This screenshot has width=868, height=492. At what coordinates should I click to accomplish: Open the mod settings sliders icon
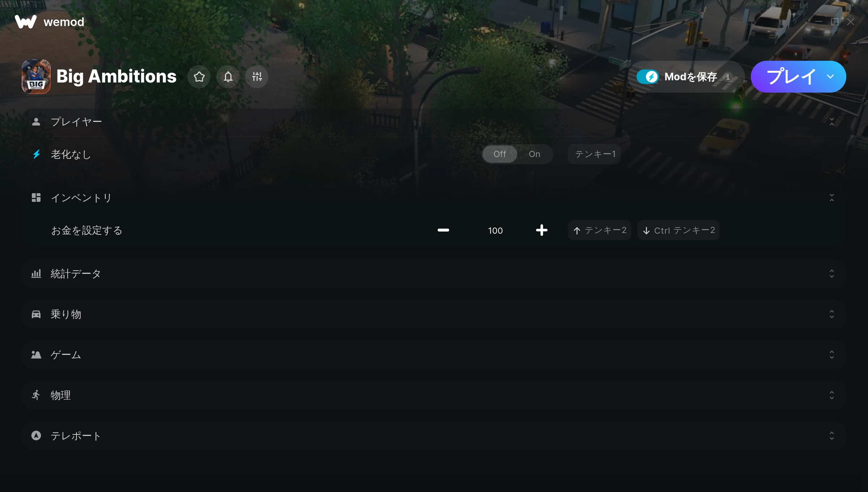point(257,77)
